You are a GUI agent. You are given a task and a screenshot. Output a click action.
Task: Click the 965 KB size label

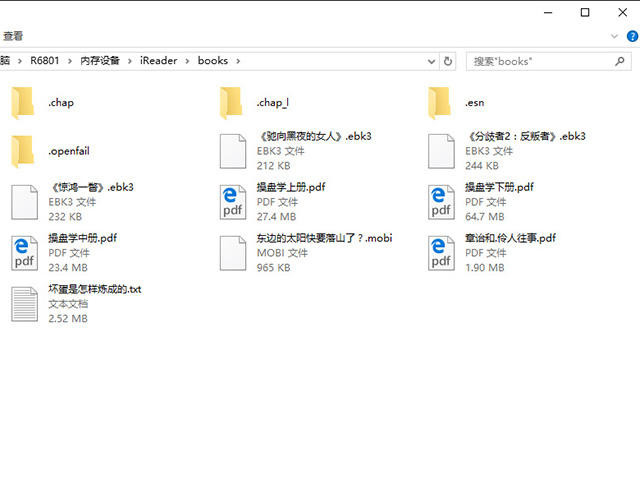tap(273, 268)
